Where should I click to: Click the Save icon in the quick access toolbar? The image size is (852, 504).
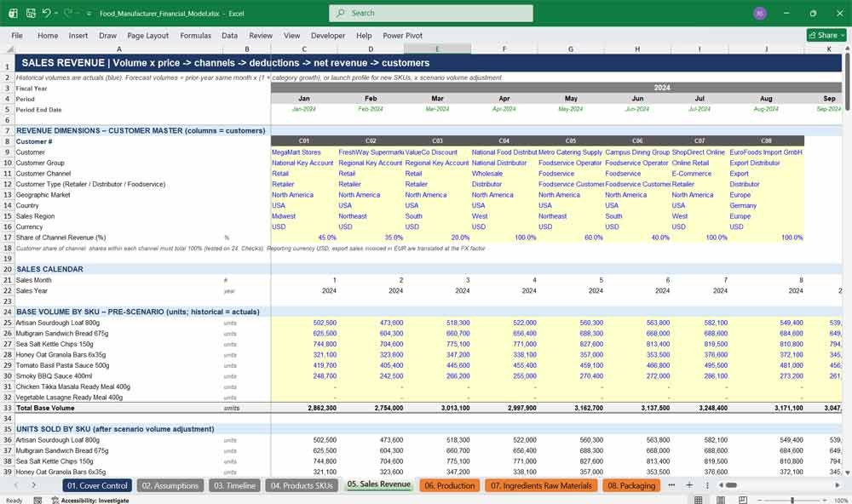31,13
